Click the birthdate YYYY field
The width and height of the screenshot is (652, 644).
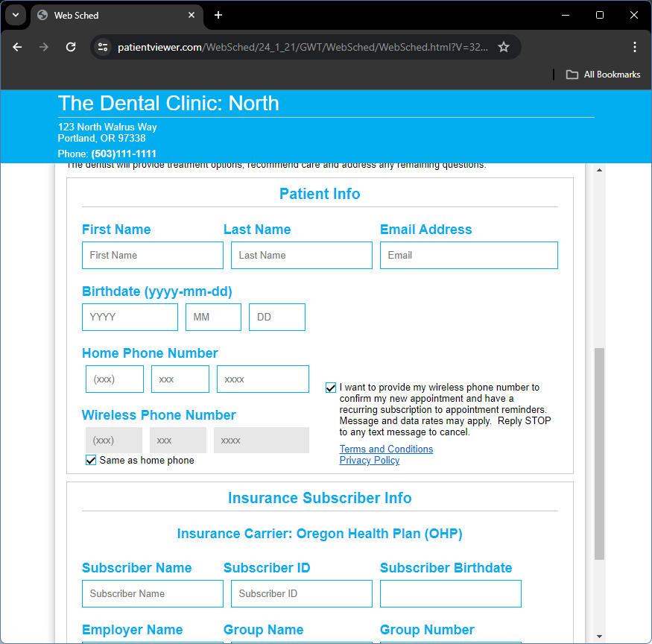click(x=130, y=317)
